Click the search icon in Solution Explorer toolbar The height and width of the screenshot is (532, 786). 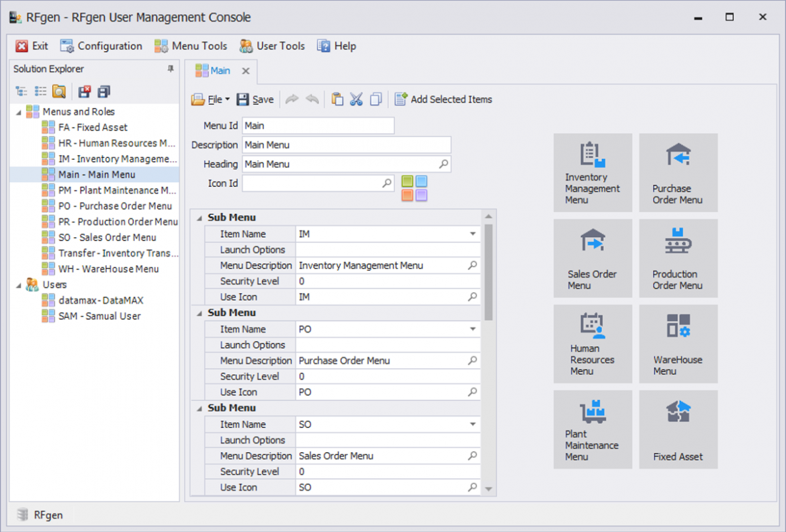click(59, 91)
